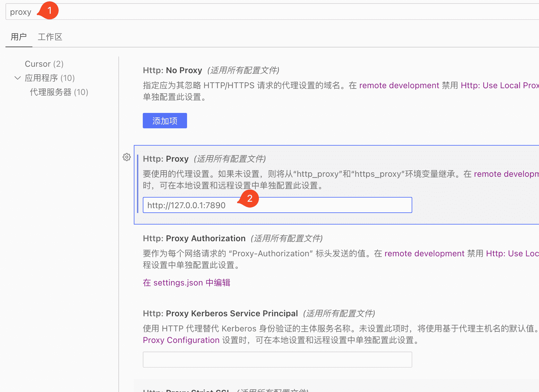Click the red annotation badge numbered 1
The height and width of the screenshot is (392, 539).
49,11
